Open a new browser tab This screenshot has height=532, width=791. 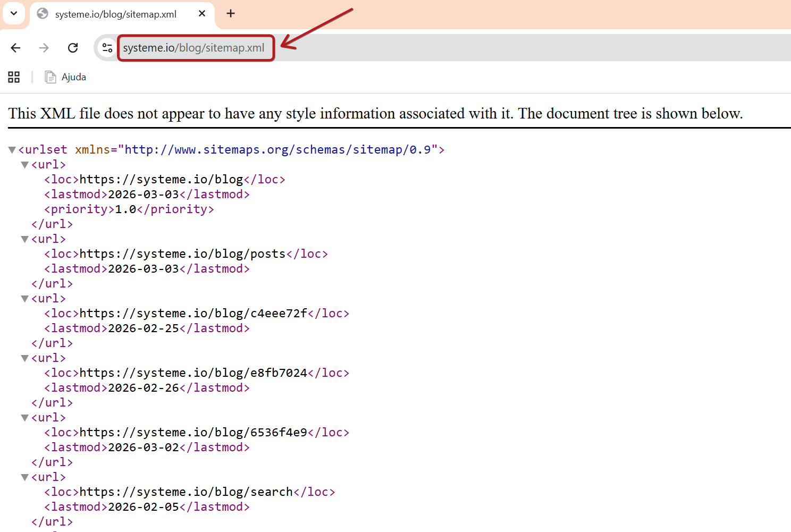coord(231,14)
